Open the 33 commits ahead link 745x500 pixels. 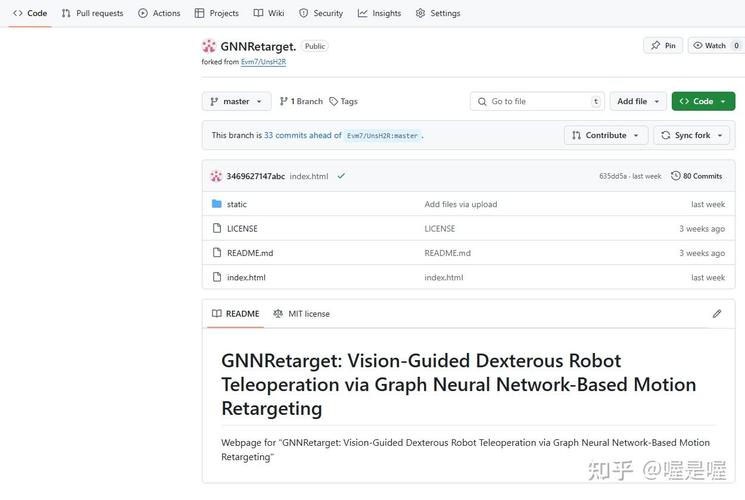click(303, 135)
